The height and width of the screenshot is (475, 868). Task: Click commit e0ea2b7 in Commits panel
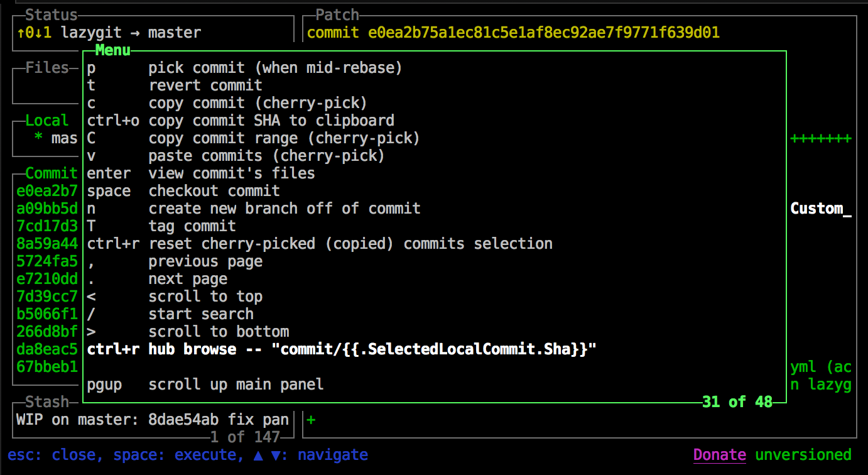tap(48, 190)
